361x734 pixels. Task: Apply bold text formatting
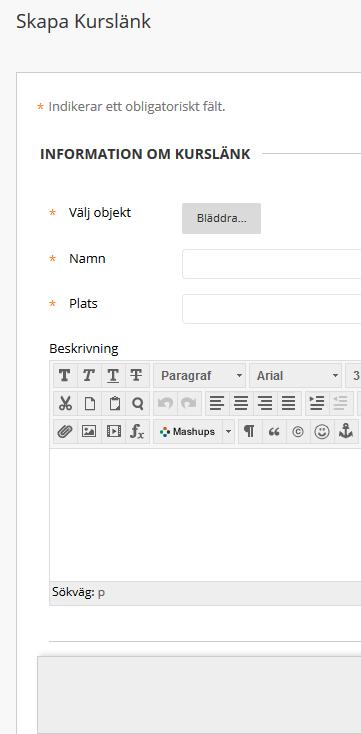pos(65,375)
